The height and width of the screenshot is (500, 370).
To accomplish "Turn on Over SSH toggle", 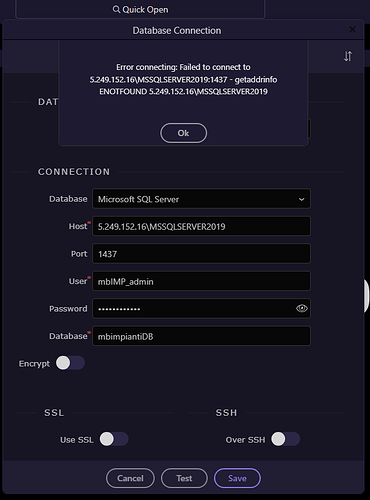I will (x=285, y=439).
